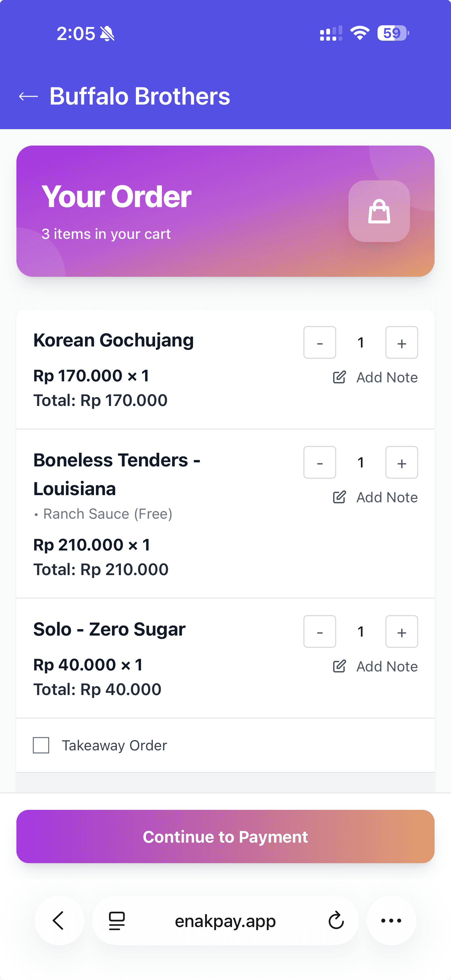
Task: Increase Boneless Tenders quantity with plus
Action: tap(401, 462)
